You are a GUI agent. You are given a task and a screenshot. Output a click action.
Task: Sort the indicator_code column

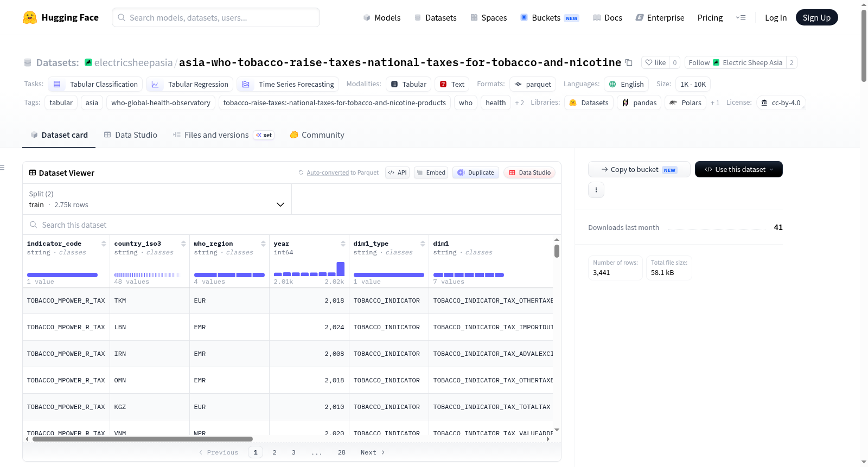coord(104,244)
